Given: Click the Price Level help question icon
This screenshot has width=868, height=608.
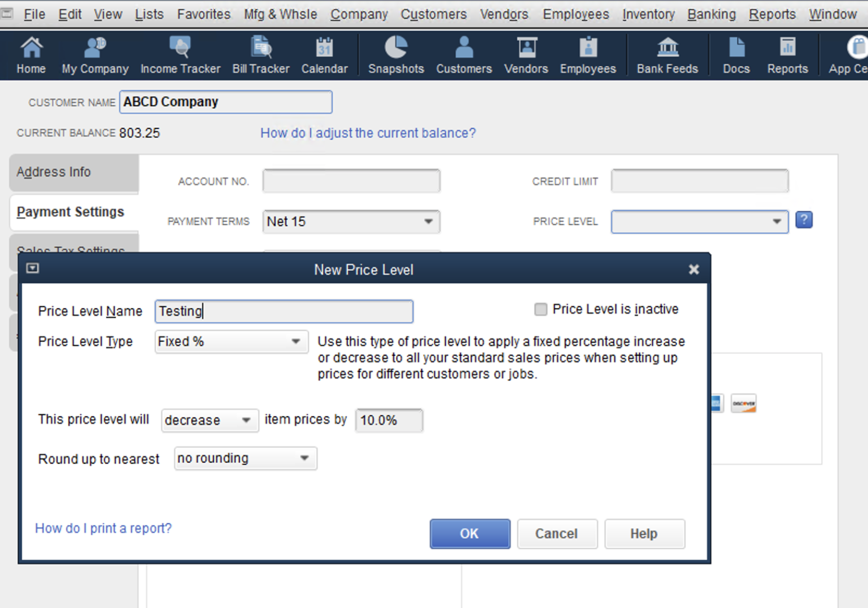Looking at the screenshot, I should 804,220.
